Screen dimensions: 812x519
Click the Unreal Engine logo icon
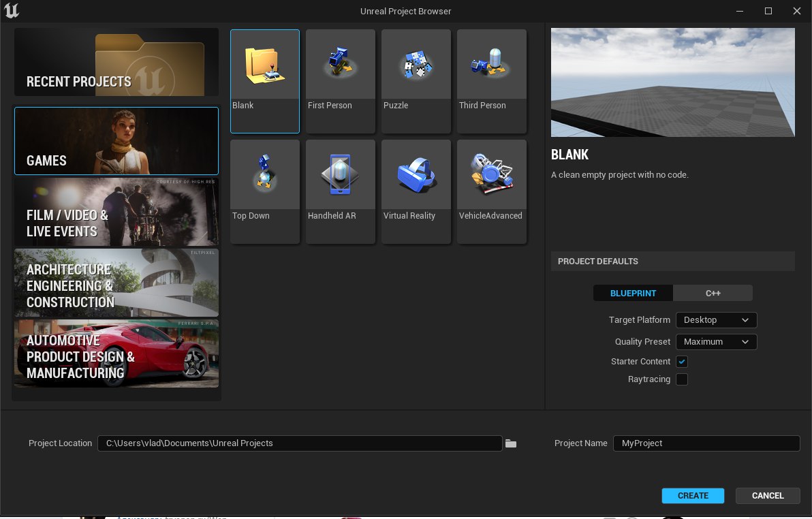[12, 11]
